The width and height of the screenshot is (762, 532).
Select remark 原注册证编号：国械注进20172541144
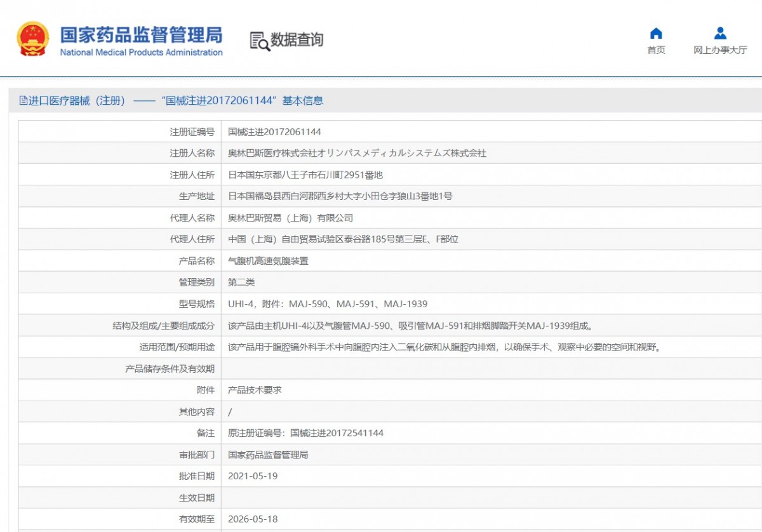tap(305, 433)
